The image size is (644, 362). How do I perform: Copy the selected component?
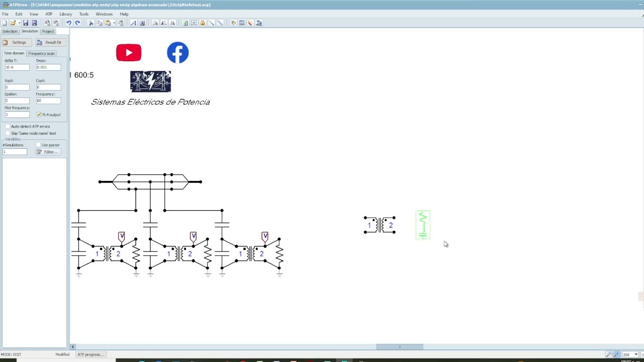point(99,23)
